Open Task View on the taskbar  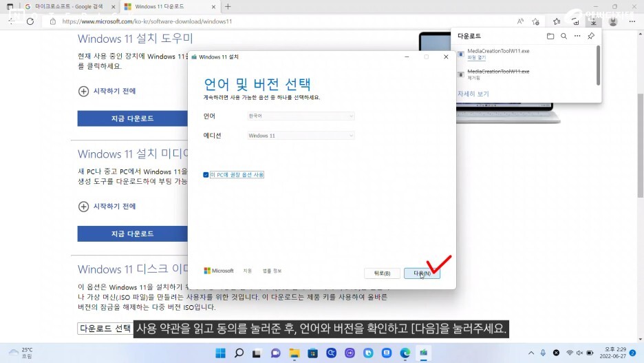pyautogui.click(x=257, y=353)
